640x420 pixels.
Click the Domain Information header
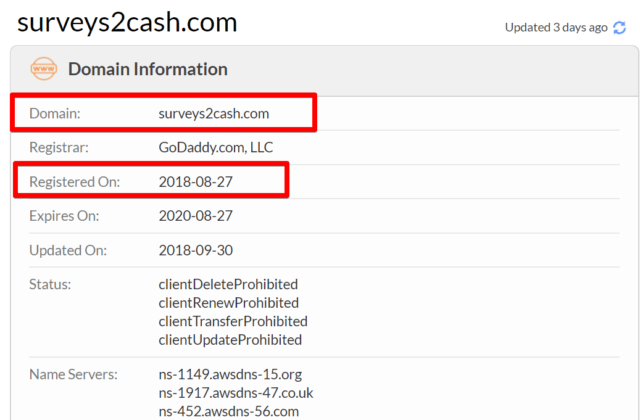tap(148, 69)
